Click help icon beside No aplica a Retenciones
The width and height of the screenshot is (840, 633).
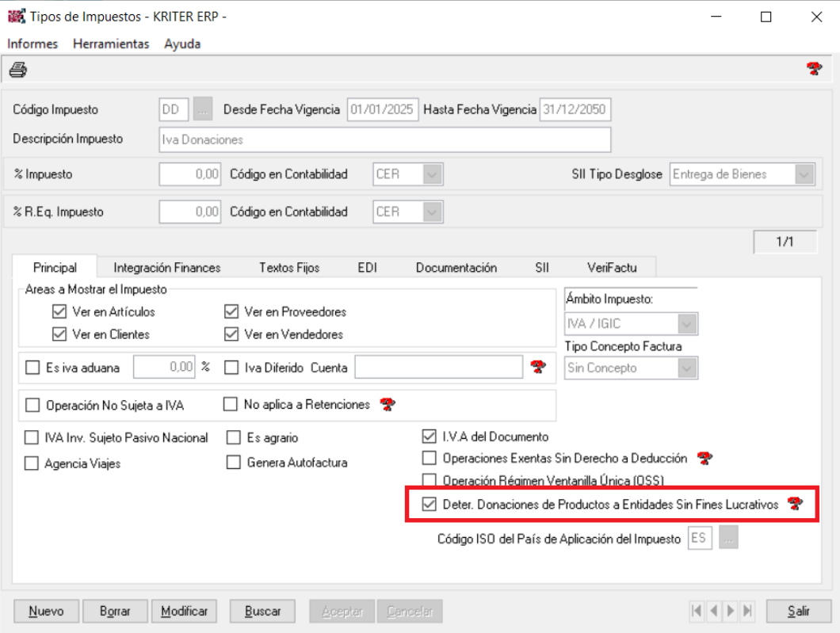pyautogui.click(x=388, y=405)
